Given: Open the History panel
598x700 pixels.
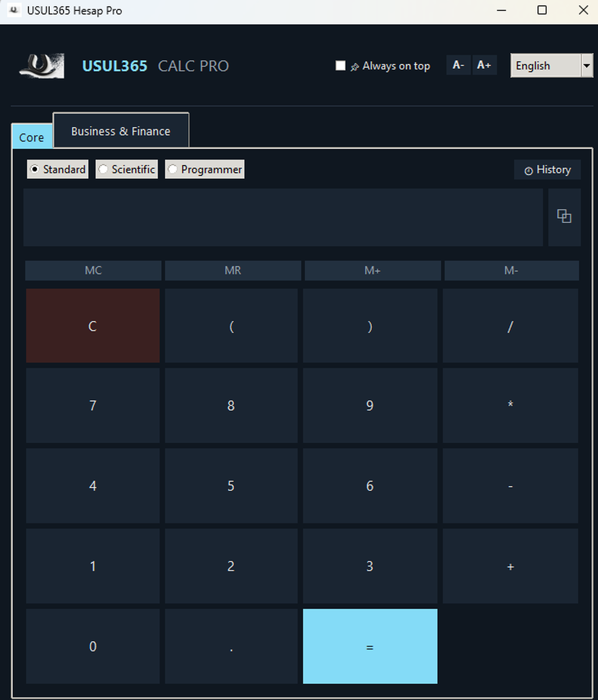Looking at the screenshot, I should pos(547,170).
